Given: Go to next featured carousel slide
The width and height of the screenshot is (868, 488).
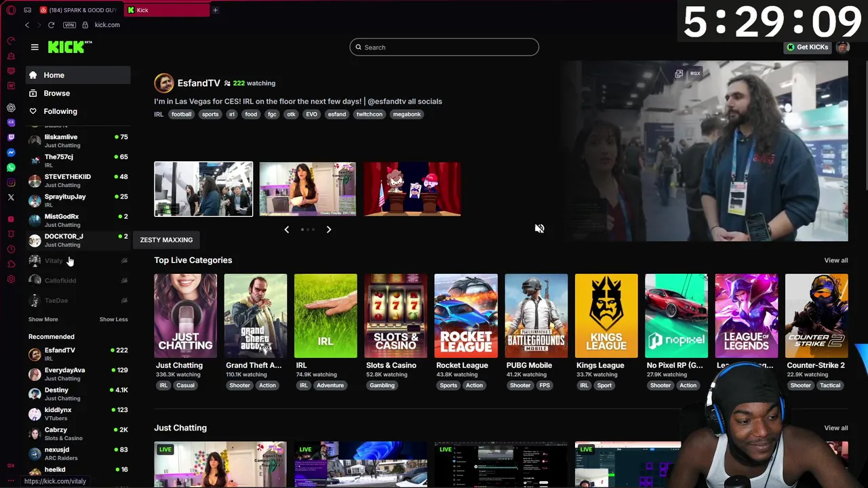Looking at the screenshot, I should pos(329,230).
